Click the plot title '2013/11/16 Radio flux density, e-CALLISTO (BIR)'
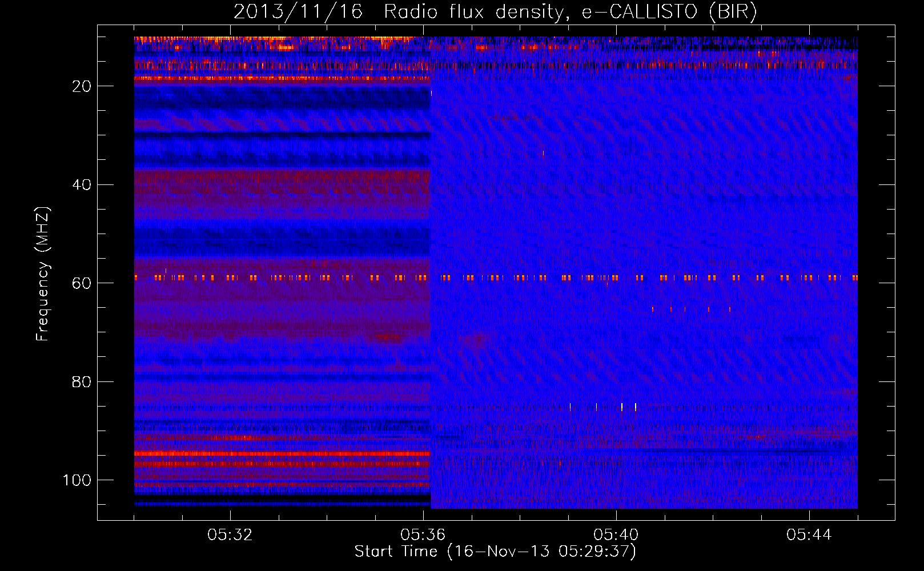This screenshot has width=924, height=571. tap(495, 12)
